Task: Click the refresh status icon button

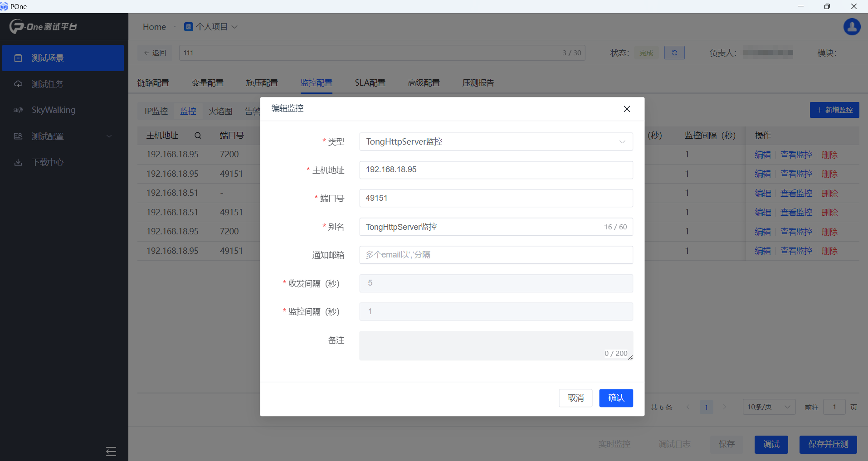Action: (674, 53)
